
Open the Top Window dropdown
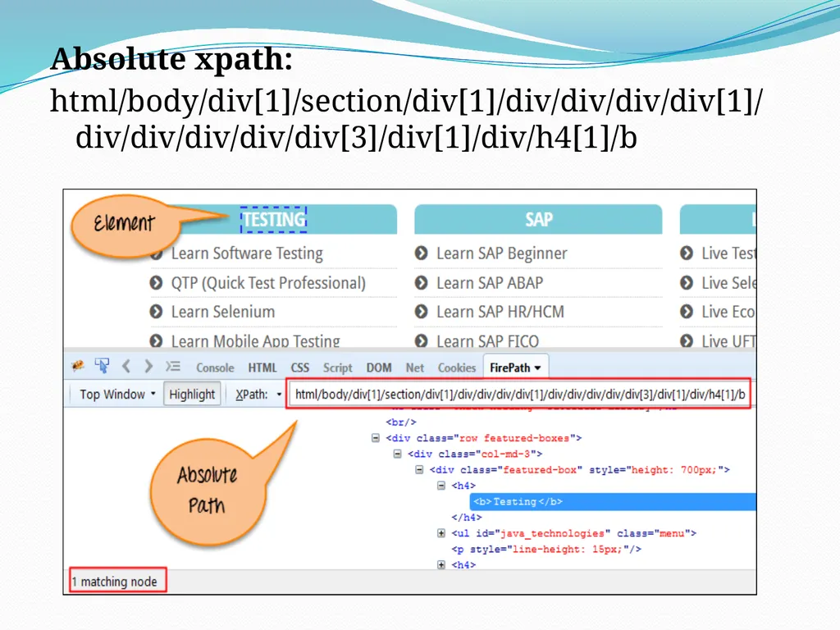click(x=118, y=395)
